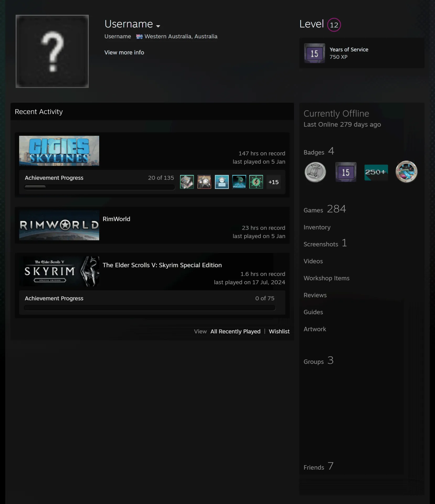Click the RimWorld title link

click(116, 219)
